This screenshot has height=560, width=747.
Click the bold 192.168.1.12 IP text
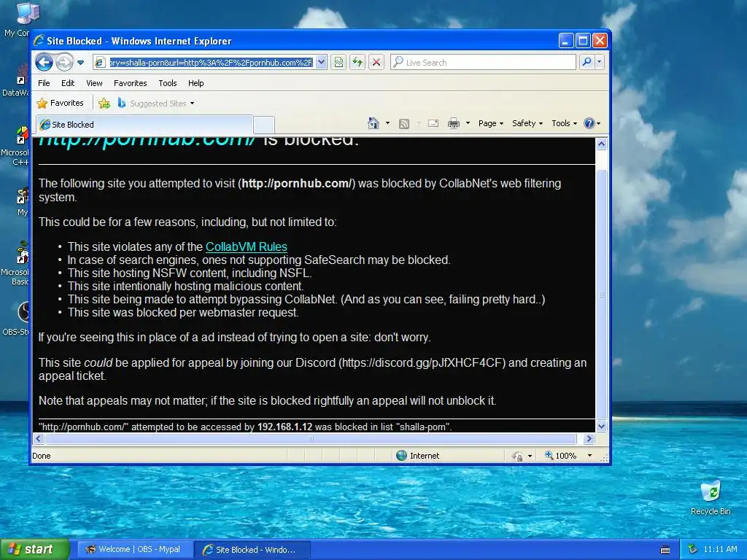(285, 427)
